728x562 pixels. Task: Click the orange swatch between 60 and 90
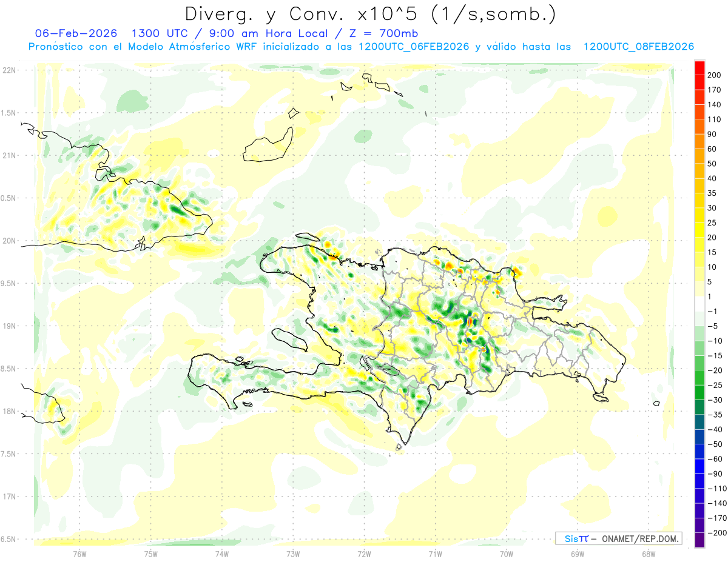pyautogui.click(x=699, y=141)
